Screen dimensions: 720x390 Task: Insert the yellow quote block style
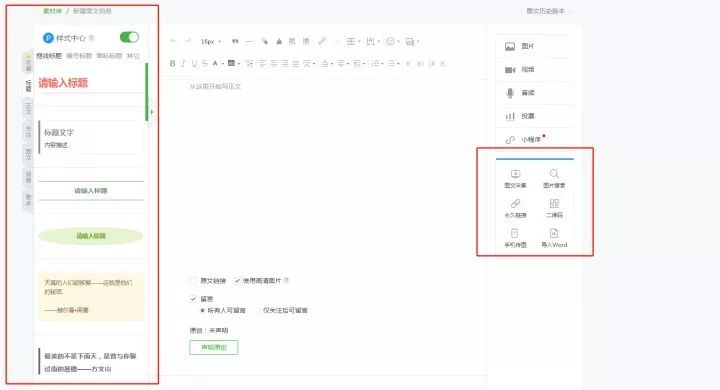[91, 296]
